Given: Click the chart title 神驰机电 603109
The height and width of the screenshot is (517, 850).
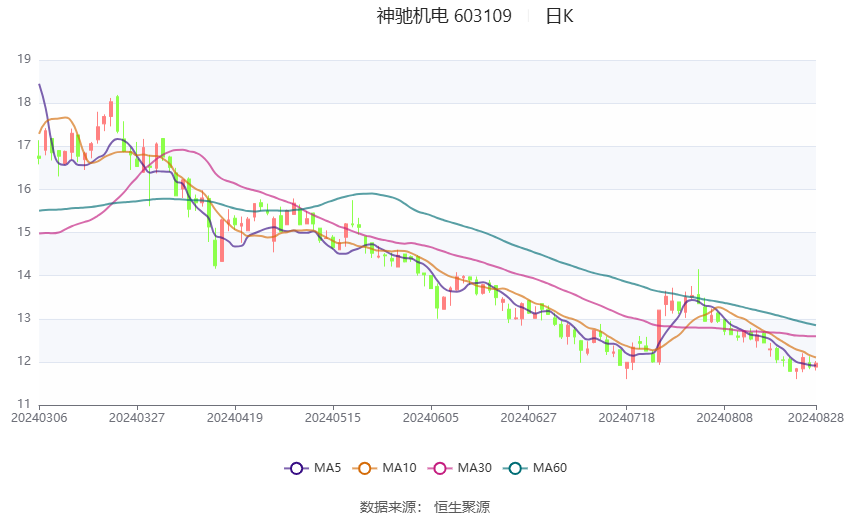Looking at the screenshot, I should coord(444,16).
